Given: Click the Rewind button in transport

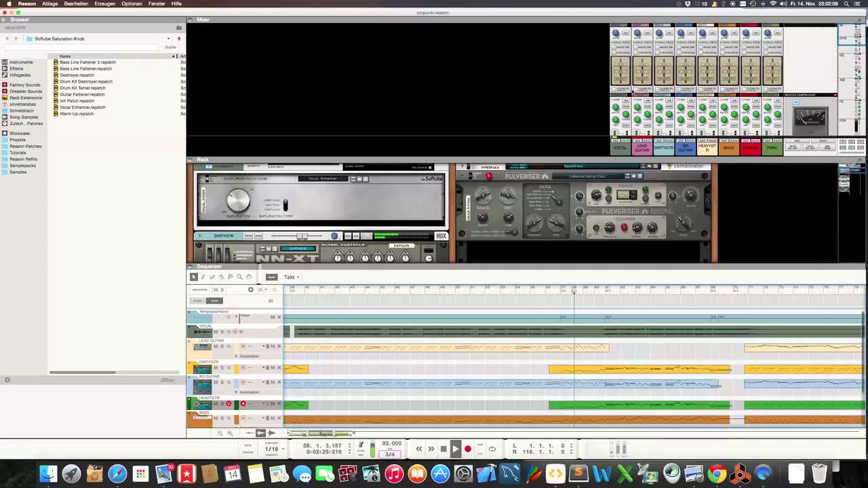Looking at the screenshot, I should [x=419, y=449].
